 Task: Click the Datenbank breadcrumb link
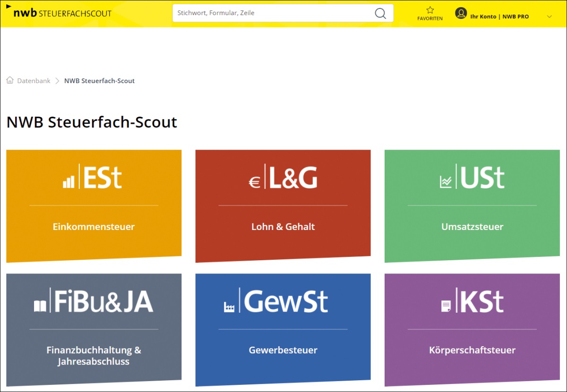click(x=34, y=81)
